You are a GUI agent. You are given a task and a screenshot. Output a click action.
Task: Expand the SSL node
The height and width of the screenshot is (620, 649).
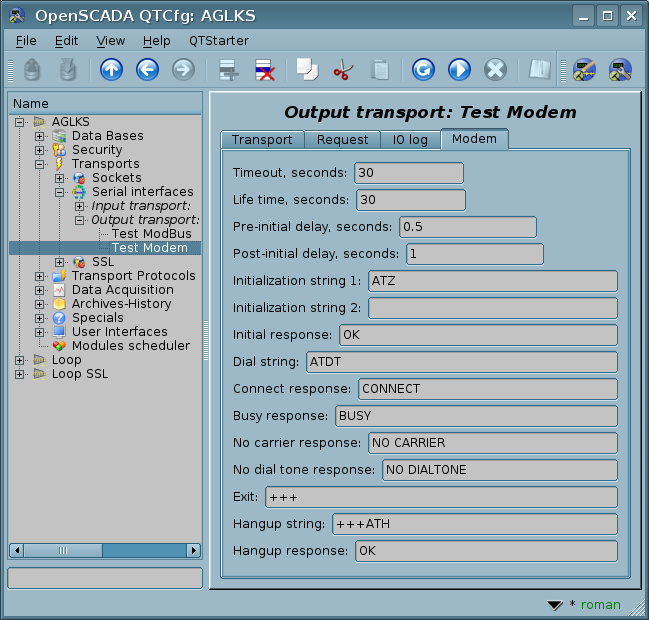pyautogui.click(x=59, y=262)
